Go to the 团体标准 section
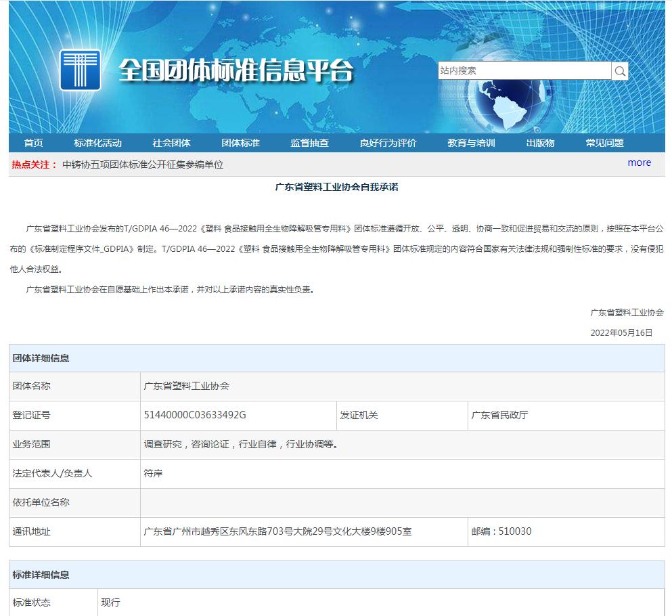 (x=241, y=143)
